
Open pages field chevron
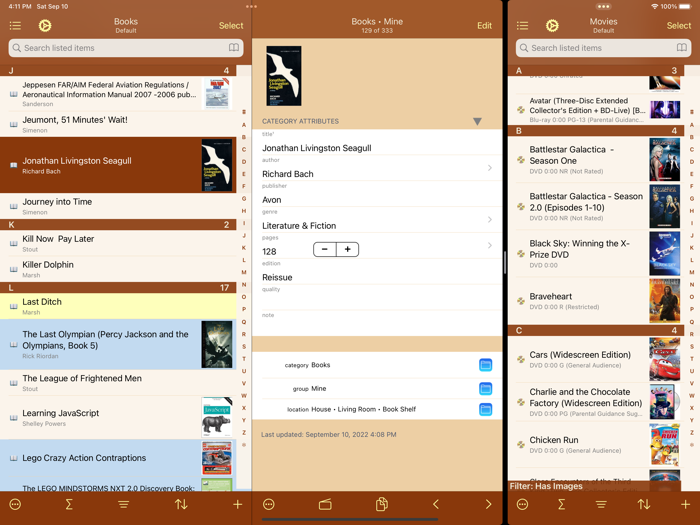point(490,246)
